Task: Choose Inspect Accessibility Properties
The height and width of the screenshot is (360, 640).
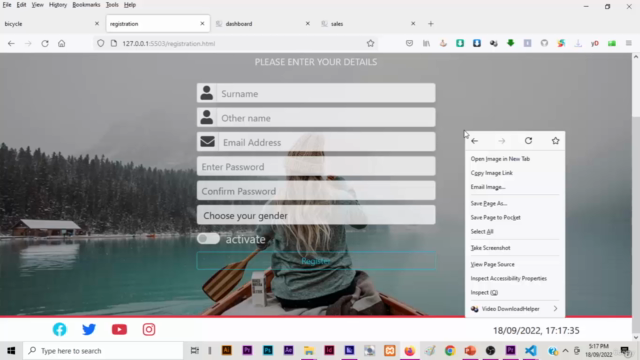Action: coord(515,278)
